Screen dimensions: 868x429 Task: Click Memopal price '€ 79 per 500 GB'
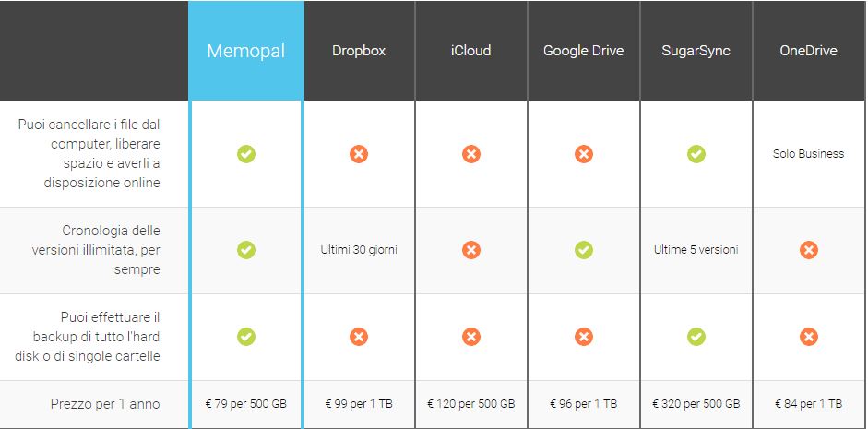pyautogui.click(x=245, y=403)
